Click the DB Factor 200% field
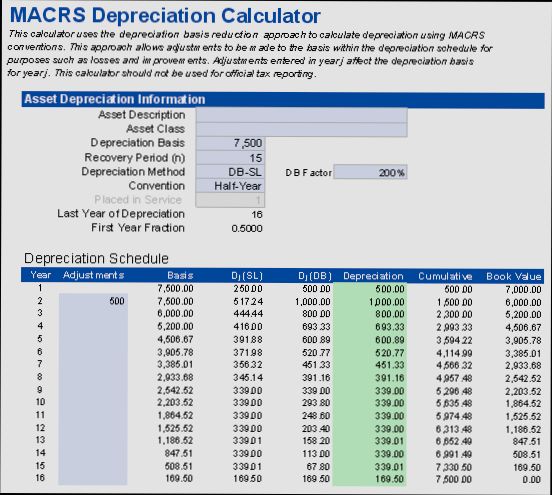Image resolution: width=552 pixels, height=495 pixels. [x=370, y=172]
